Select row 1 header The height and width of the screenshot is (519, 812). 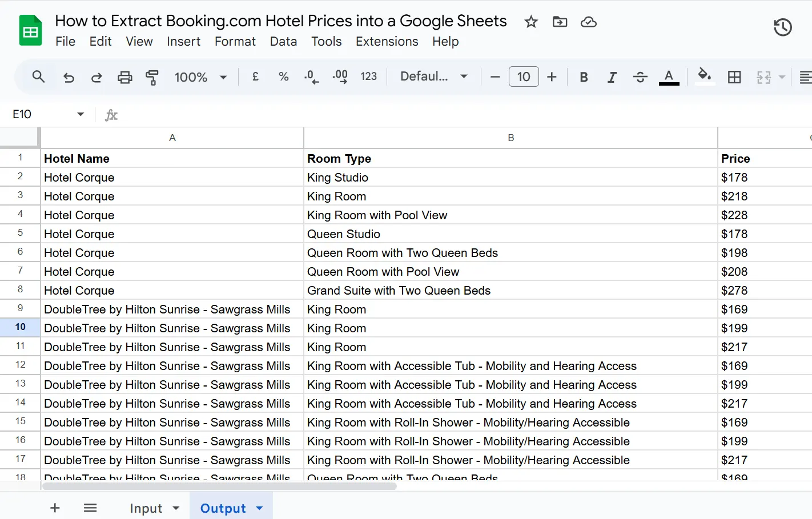click(20, 158)
